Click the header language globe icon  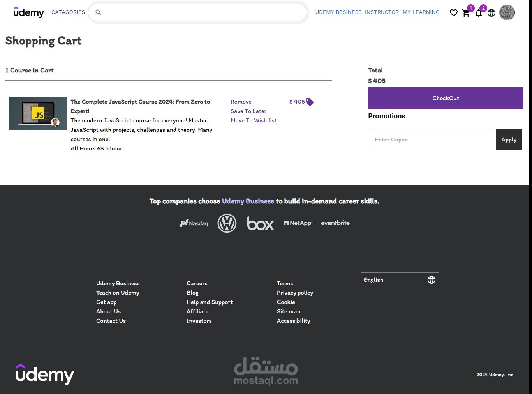coord(491,13)
